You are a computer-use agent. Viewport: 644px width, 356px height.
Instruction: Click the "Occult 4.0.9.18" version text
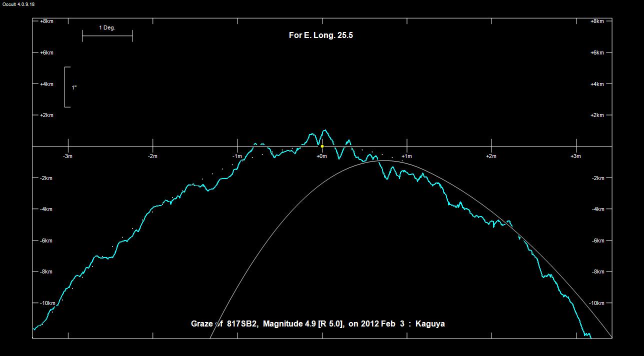(17, 4)
